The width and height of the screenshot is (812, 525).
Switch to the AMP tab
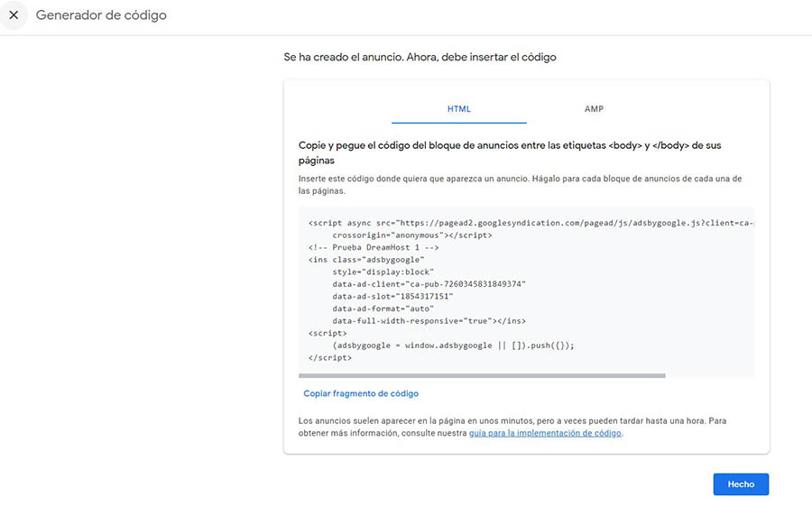coord(594,109)
